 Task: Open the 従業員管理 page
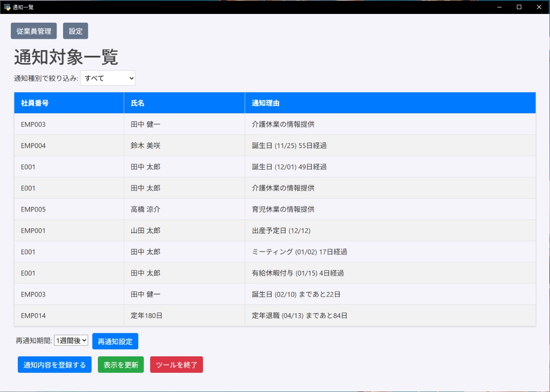coord(34,31)
